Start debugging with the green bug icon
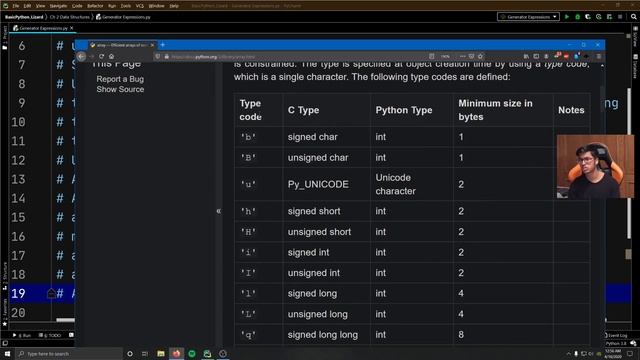Screen dimensions: 640x360 point(577,17)
